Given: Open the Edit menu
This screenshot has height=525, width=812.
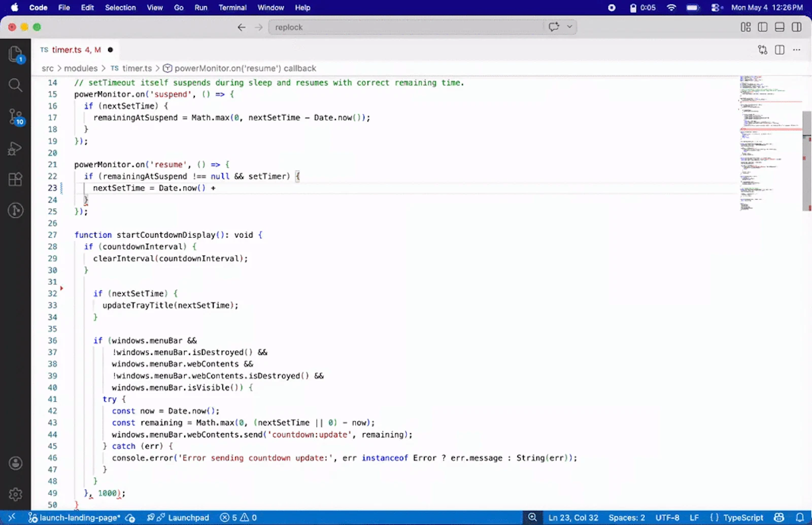Looking at the screenshot, I should pyautogui.click(x=87, y=8).
